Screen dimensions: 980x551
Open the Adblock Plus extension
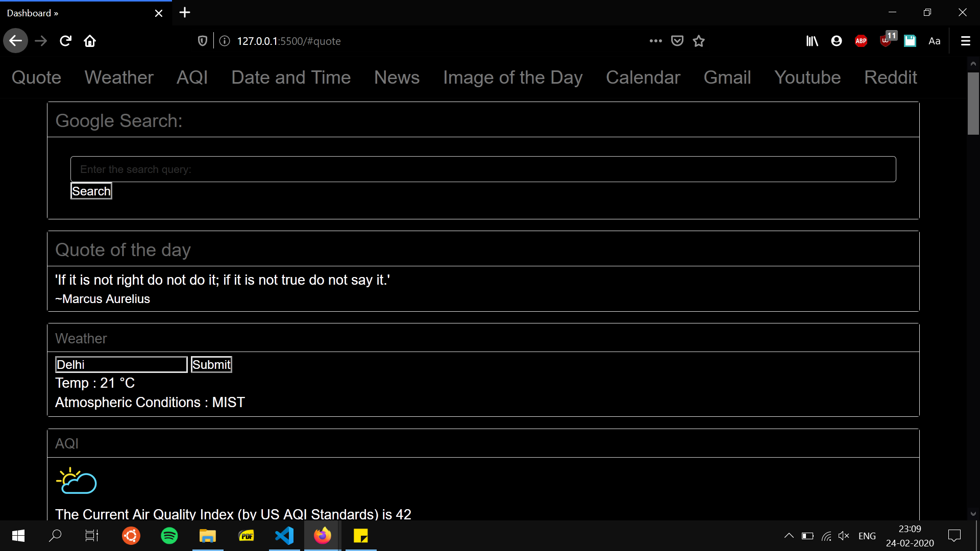click(x=861, y=41)
